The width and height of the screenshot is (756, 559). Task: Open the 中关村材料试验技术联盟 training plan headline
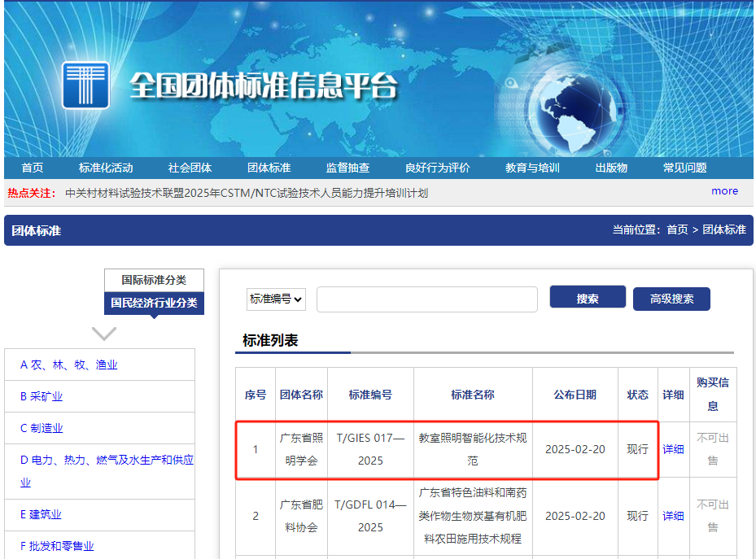(x=247, y=193)
